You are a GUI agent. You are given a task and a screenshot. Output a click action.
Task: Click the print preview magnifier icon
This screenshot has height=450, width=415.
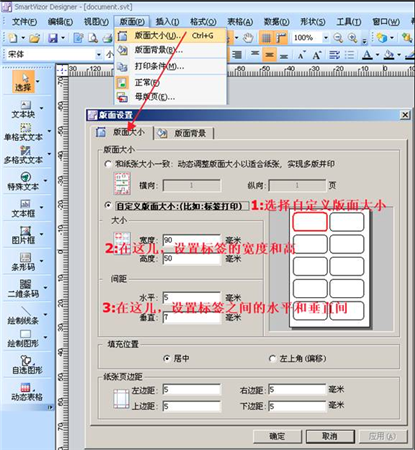pyautogui.click(x=93, y=38)
